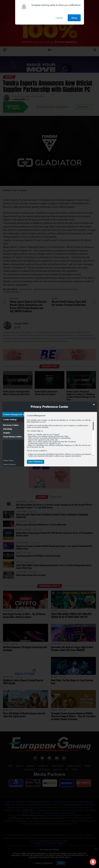The image size is (99, 868).
Task: Allow notifications from European Gaming
Action: (74, 18)
